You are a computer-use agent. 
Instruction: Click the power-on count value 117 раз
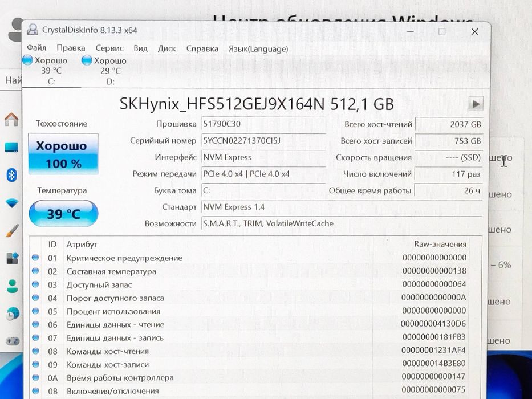(449, 174)
